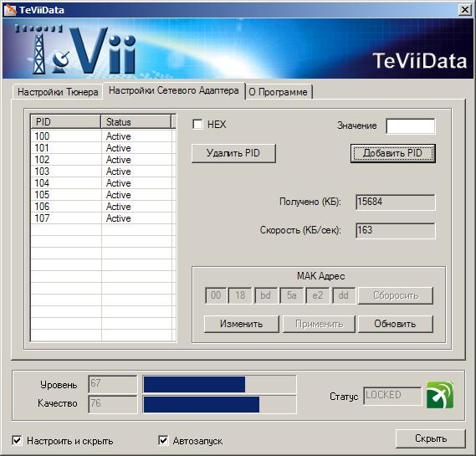
Task: Toggle the Настроить и скрыть checkbox
Action: point(17,440)
